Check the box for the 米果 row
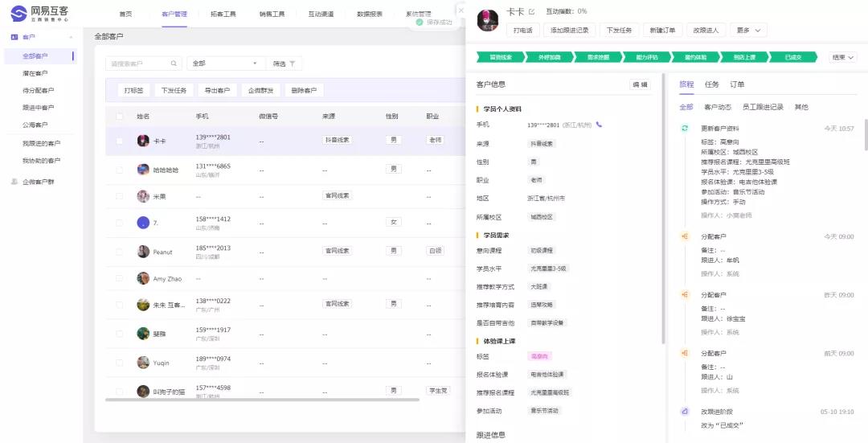This screenshot has width=868, height=443. 119,196
